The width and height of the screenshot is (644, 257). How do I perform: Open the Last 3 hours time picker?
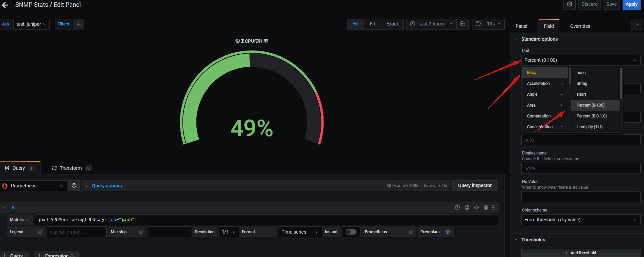tap(431, 24)
